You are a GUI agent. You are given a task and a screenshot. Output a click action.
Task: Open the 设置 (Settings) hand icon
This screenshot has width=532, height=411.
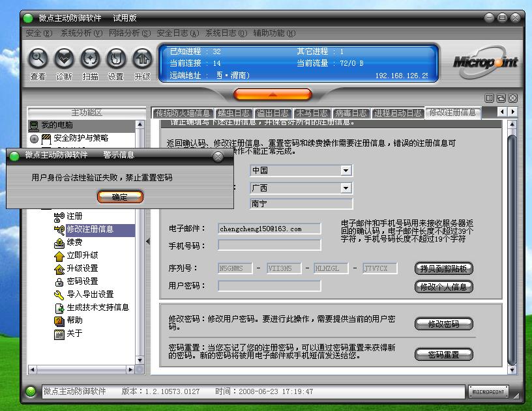(x=116, y=59)
